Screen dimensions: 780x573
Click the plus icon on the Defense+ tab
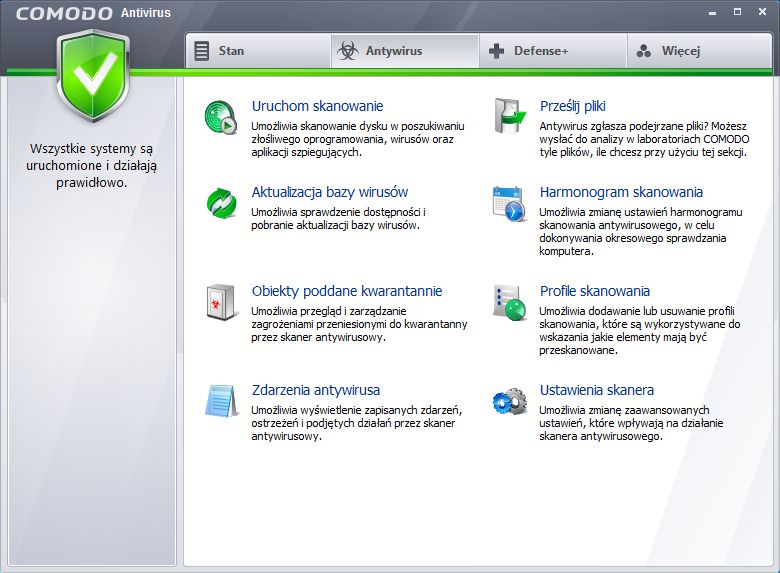(x=496, y=51)
